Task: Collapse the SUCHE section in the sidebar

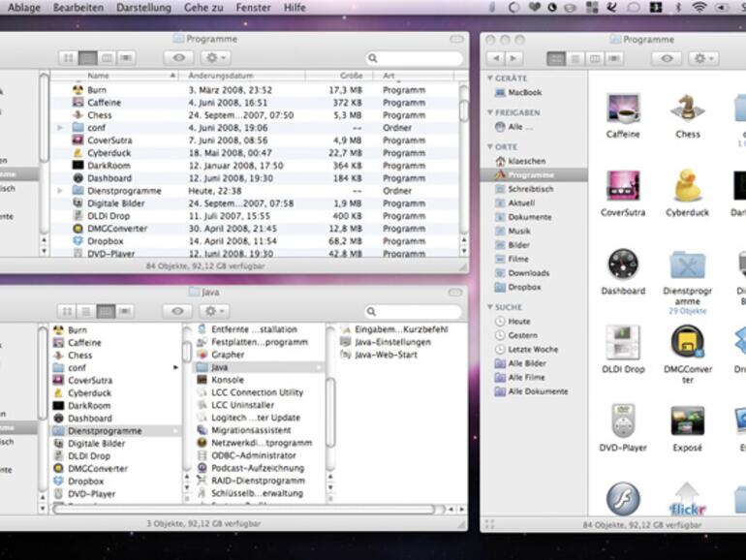Action: click(x=491, y=307)
